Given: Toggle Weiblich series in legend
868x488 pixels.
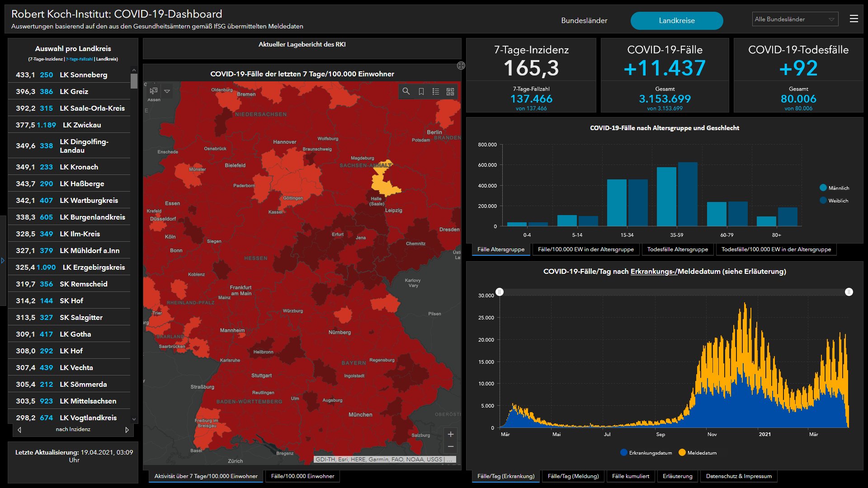Looking at the screenshot, I should pyautogui.click(x=834, y=201).
